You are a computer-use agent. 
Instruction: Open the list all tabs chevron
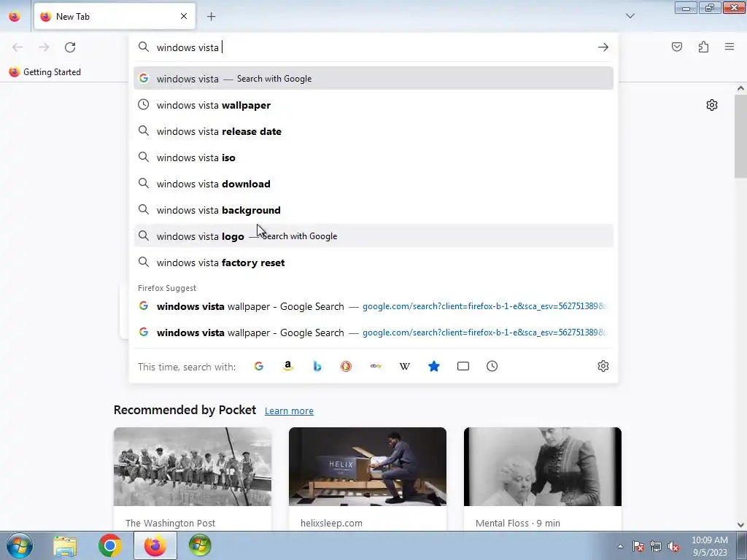coord(630,16)
